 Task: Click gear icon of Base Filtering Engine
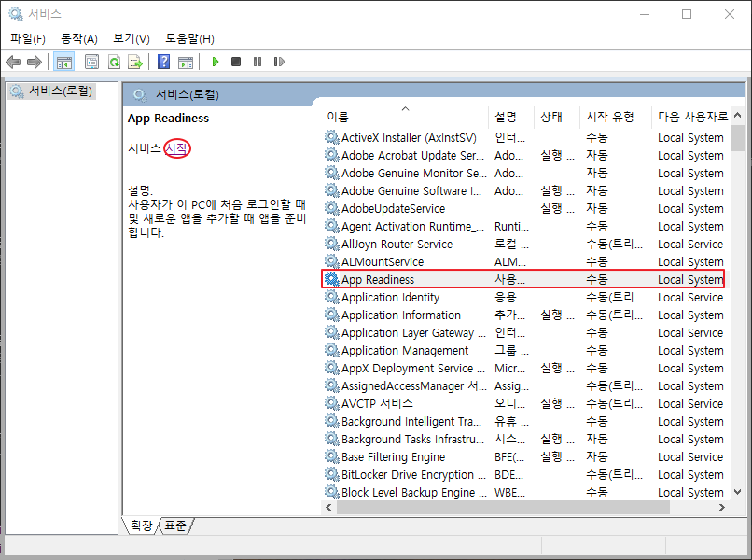tap(331, 456)
